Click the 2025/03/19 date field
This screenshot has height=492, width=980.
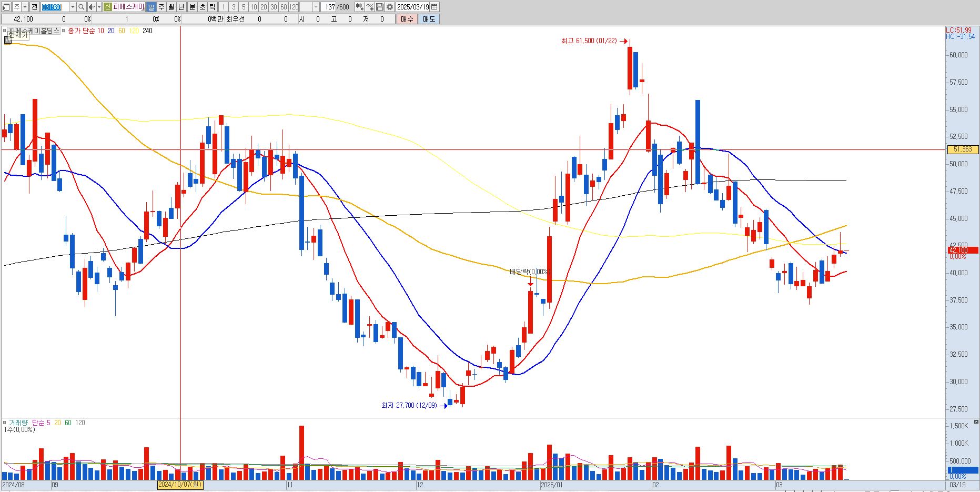[x=413, y=7]
